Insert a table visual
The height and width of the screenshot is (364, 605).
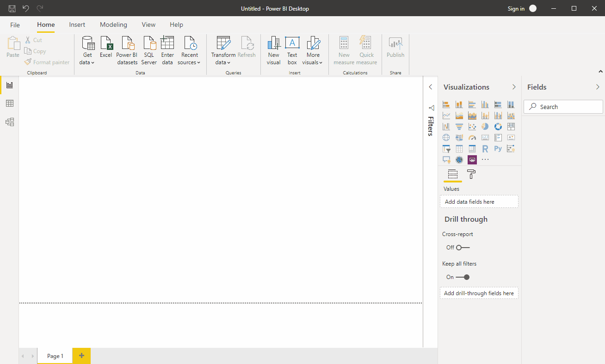click(459, 149)
